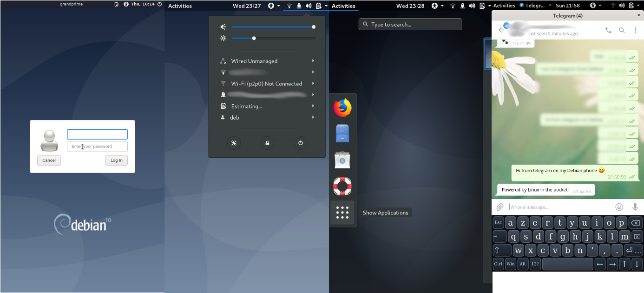Tap the right arrow key on keyboard

[x=612, y=264]
